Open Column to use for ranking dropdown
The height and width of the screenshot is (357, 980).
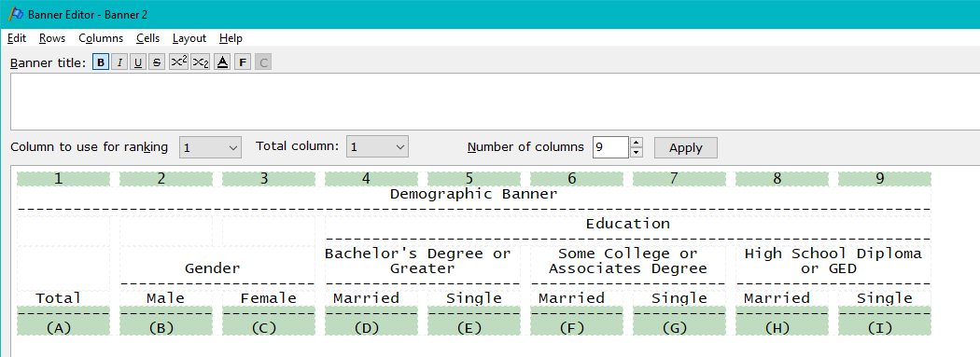click(211, 147)
